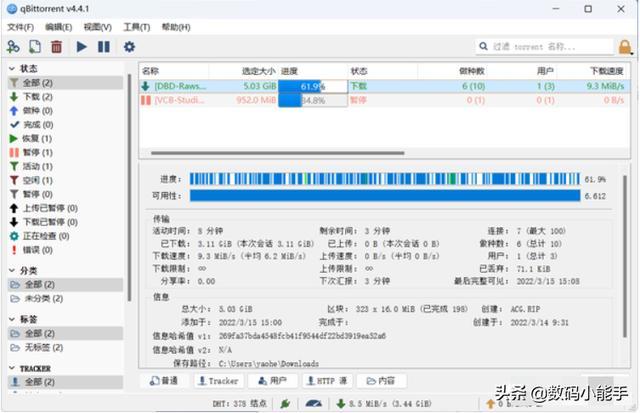Viewport: 640px width, 413px height.
Task: Sort torrents by 名称 column header
Action: tap(174, 71)
